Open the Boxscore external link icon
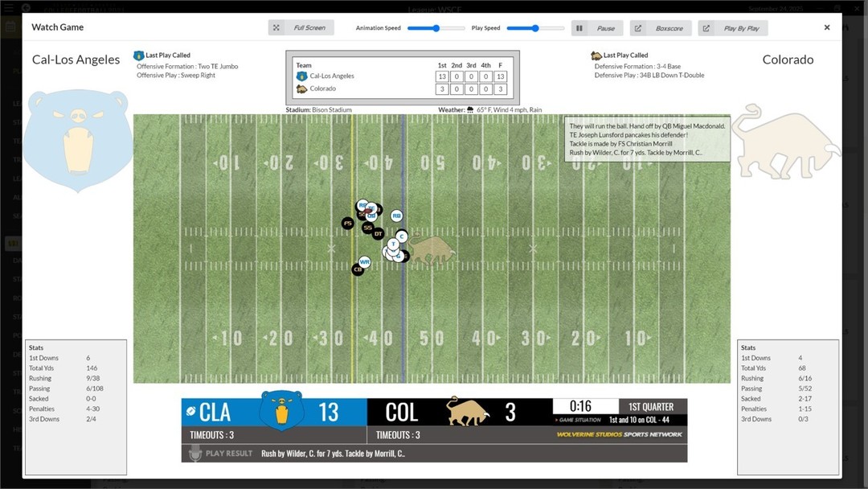Image resolution: width=868 pixels, height=489 pixels. click(x=638, y=28)
